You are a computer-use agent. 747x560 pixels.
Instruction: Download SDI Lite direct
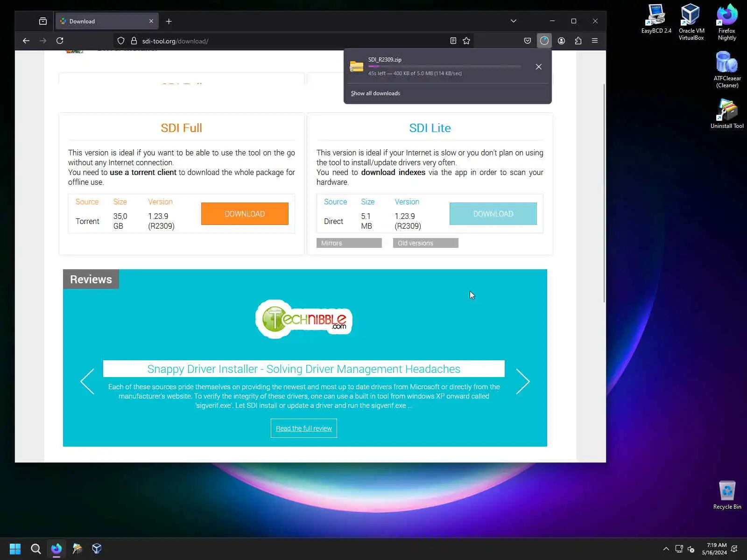[493, 214]
